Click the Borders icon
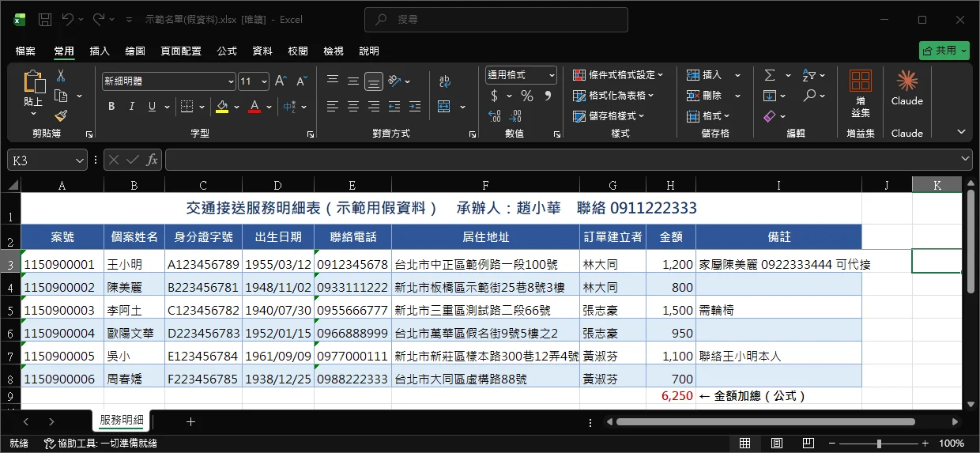980x453 pixels. [x=187, y=107]
